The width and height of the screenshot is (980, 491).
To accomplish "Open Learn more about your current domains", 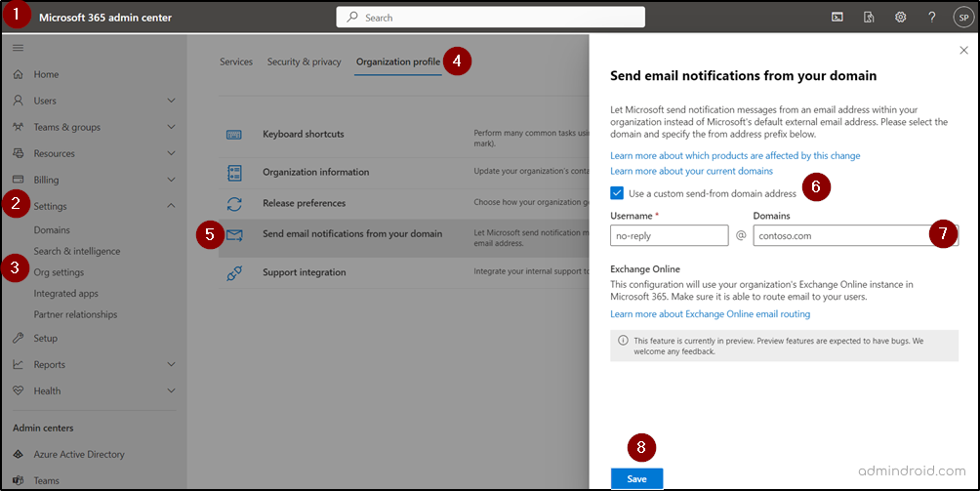I will click(x=692, y=171).
